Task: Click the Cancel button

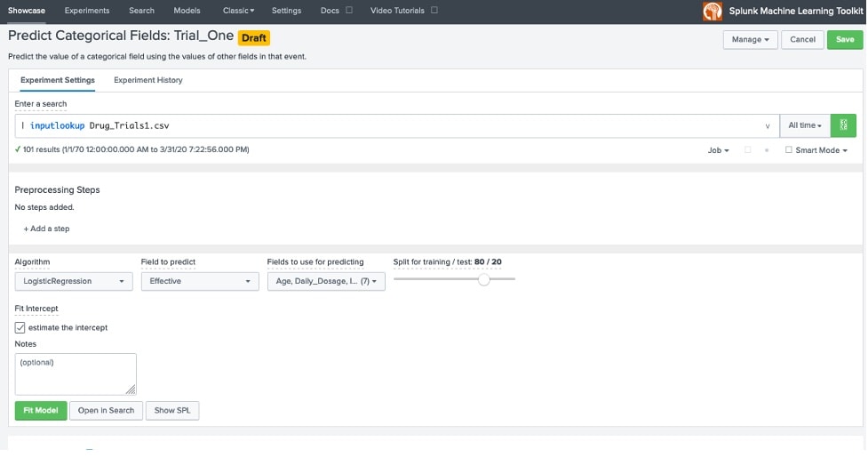Action: coord(802,39)
